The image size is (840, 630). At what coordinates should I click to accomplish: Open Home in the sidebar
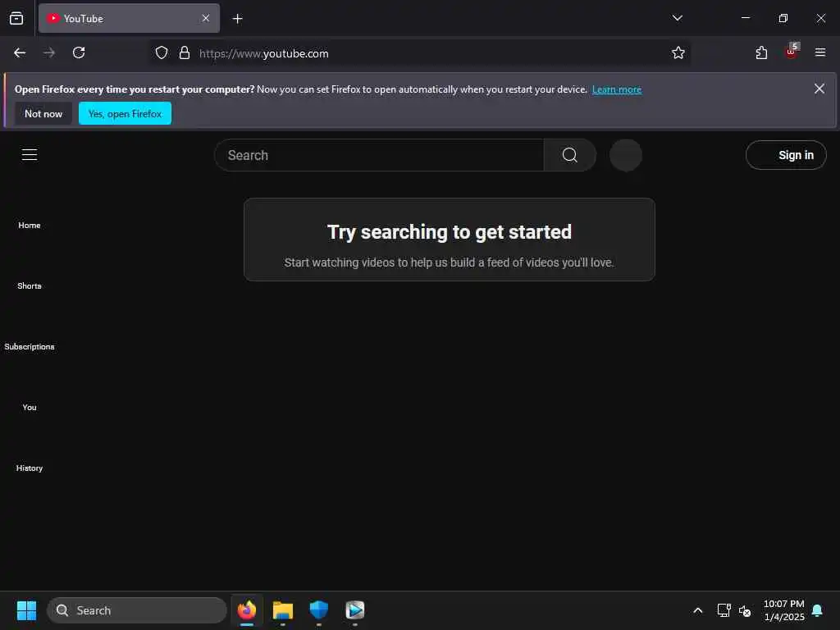pyautogui.click(x=30, y=226)
